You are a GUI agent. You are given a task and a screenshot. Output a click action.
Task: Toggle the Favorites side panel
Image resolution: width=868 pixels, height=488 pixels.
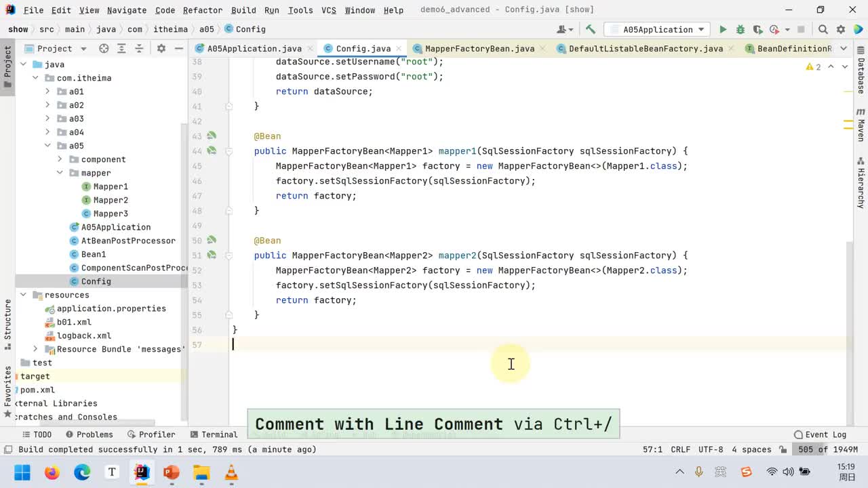[7, 391]
